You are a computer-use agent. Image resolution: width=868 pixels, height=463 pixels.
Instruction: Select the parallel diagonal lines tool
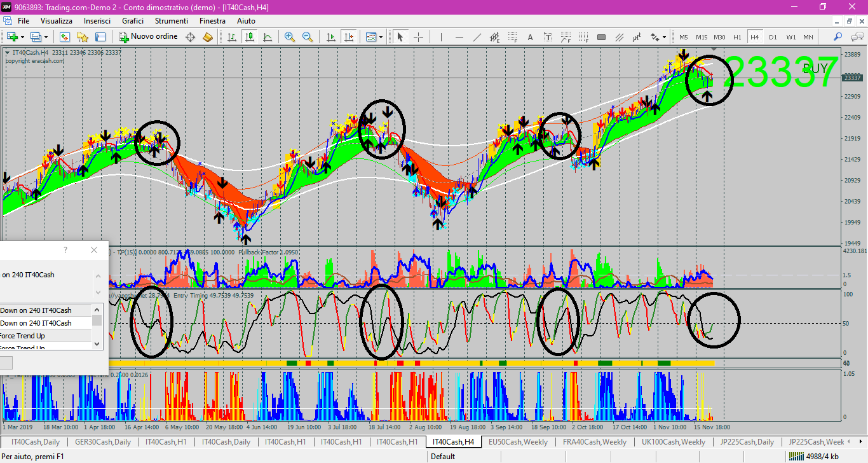click(x=620, y=37)
